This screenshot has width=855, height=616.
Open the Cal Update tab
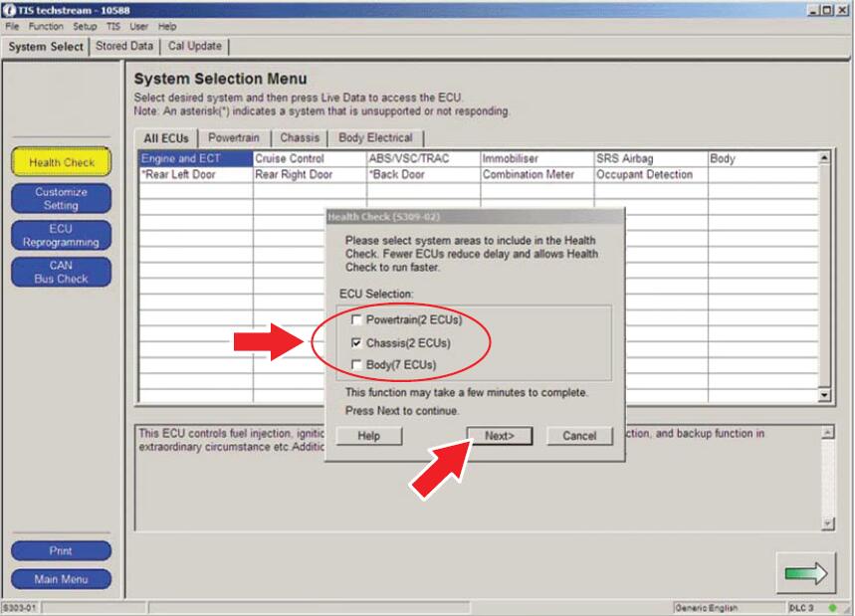click(195, 46)
